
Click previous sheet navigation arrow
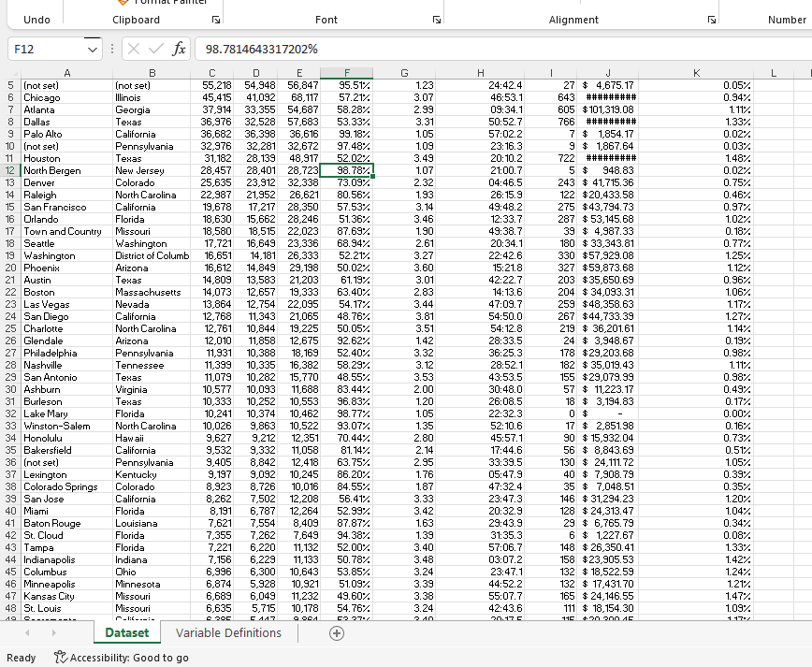click(x=27, y=632)
